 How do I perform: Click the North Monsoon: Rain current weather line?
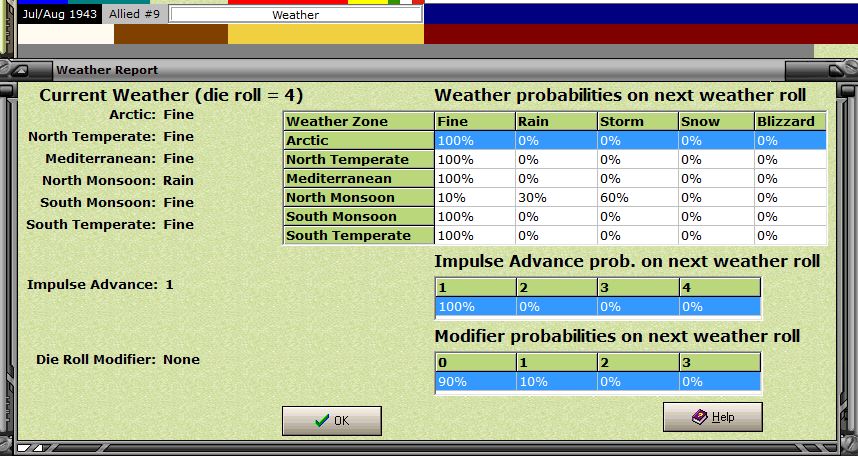(118, 180)
